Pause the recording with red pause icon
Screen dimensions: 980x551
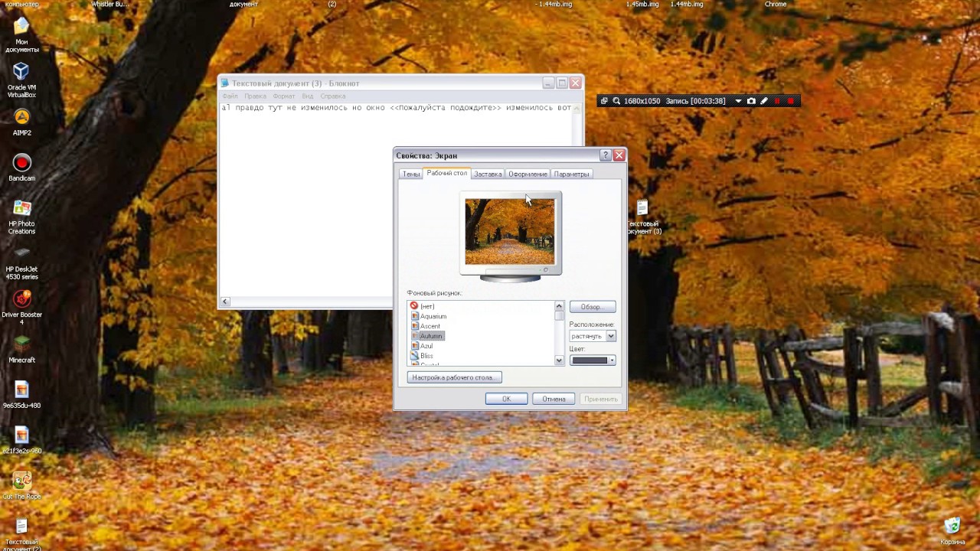[777, 101]
